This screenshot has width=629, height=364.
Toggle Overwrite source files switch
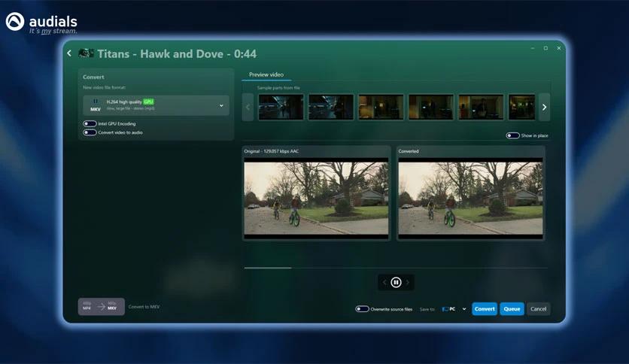[362, 309]
